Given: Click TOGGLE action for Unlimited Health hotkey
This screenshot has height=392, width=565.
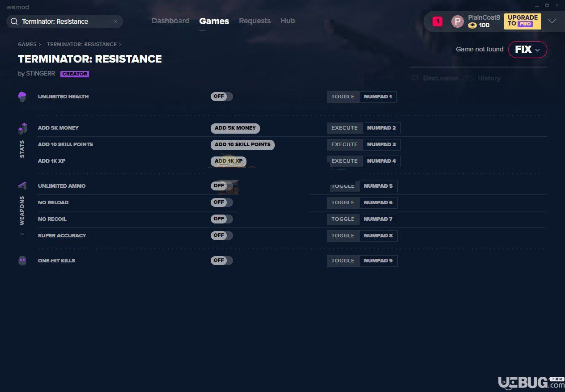Looking at the screenshot, I should point(343,97).
